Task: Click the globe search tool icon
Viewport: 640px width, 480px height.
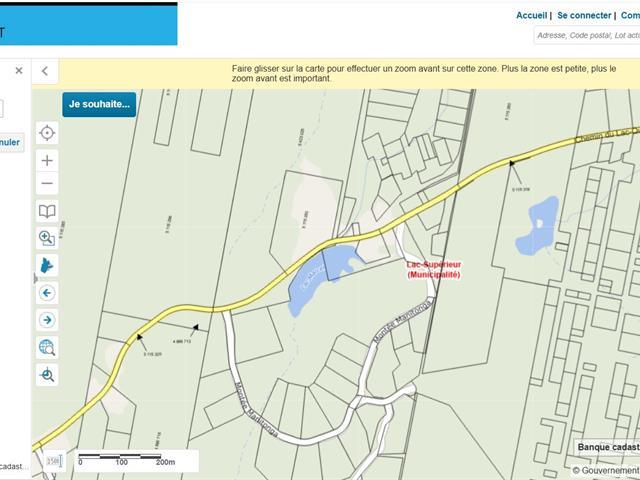Action: (x=47, y=348)
